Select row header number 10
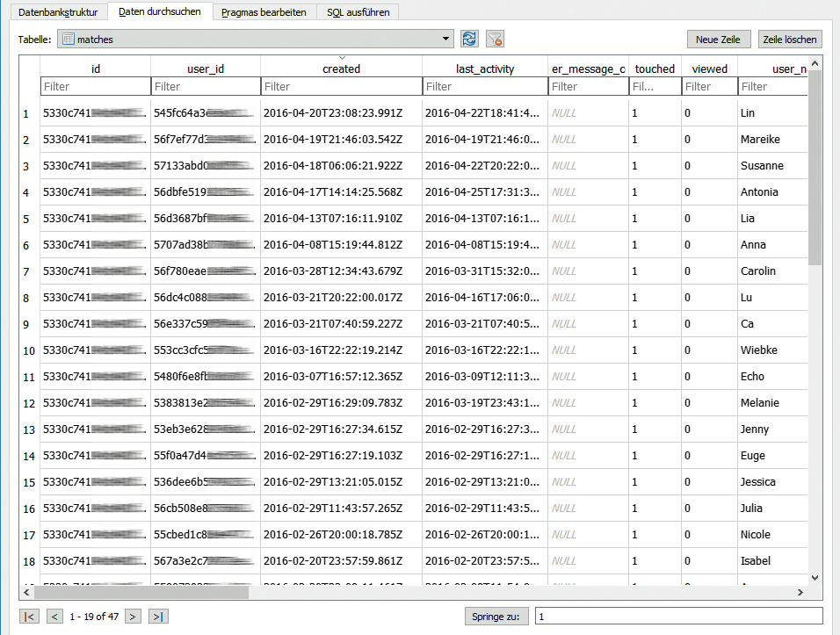This screenshot has height=635, width=840. 29,350
